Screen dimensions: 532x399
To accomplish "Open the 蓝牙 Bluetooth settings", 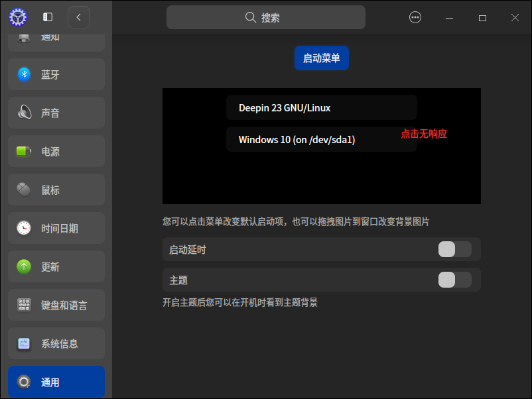I will tap(56, 74).
